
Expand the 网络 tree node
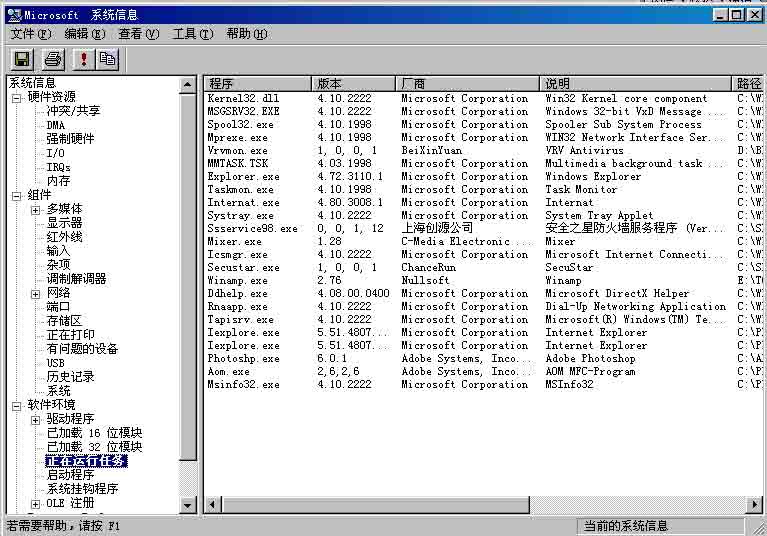pos(35,294)
